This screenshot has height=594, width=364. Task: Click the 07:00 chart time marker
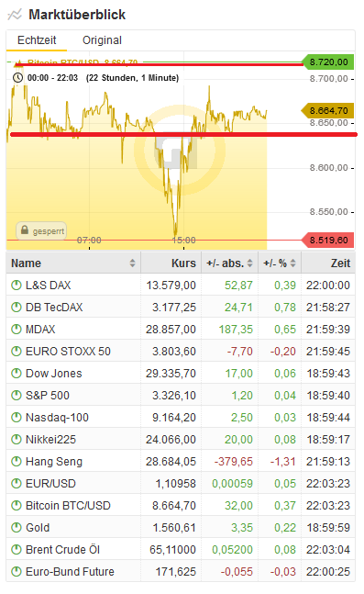point(89,241)
